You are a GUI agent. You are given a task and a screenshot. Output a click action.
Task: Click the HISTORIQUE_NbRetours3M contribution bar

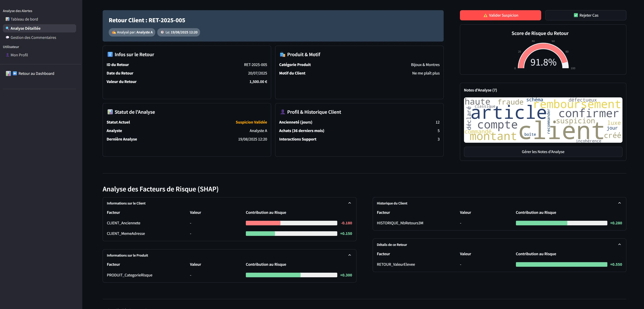click(562, 223)
